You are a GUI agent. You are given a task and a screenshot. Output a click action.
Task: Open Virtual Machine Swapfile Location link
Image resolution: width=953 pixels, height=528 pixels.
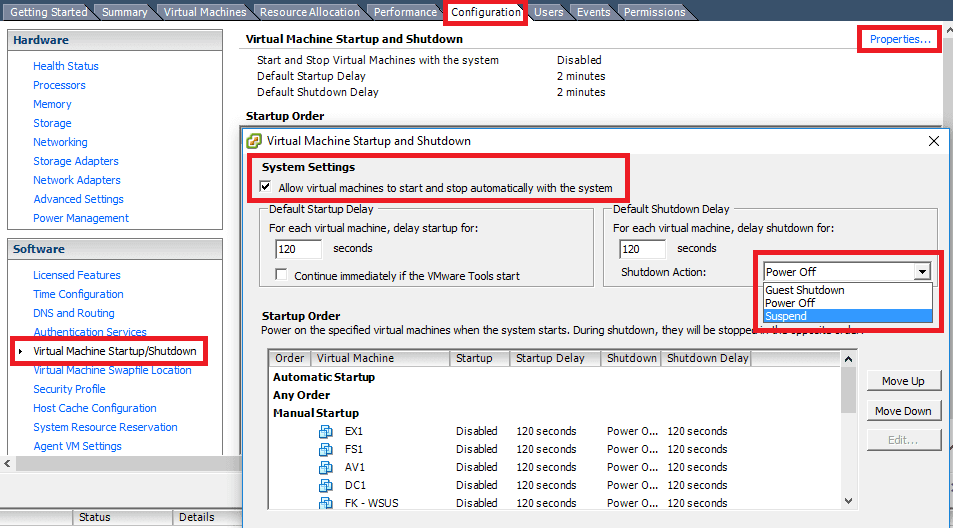pos(112,370)
